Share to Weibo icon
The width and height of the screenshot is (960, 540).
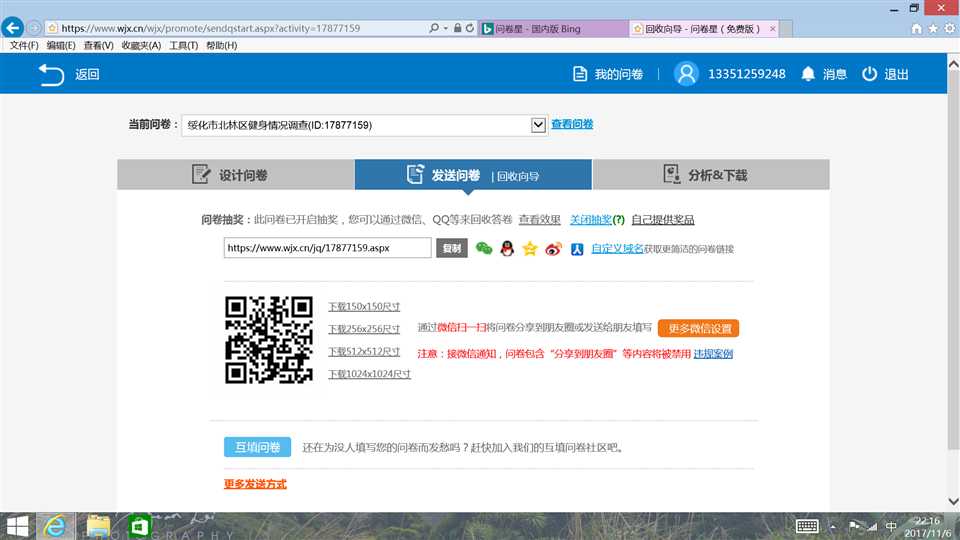pyautogui.click(x=553, y=249)
